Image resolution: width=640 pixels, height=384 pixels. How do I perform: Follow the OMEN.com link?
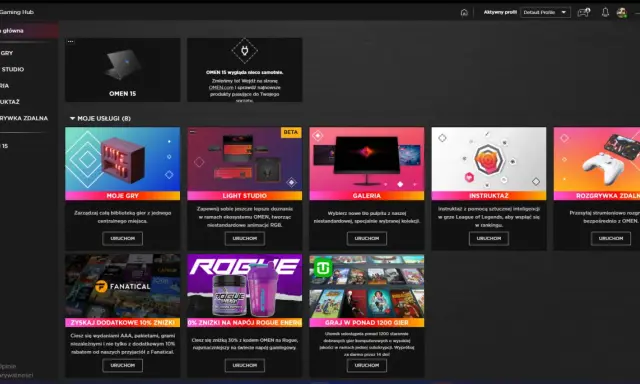click(221, 87)
